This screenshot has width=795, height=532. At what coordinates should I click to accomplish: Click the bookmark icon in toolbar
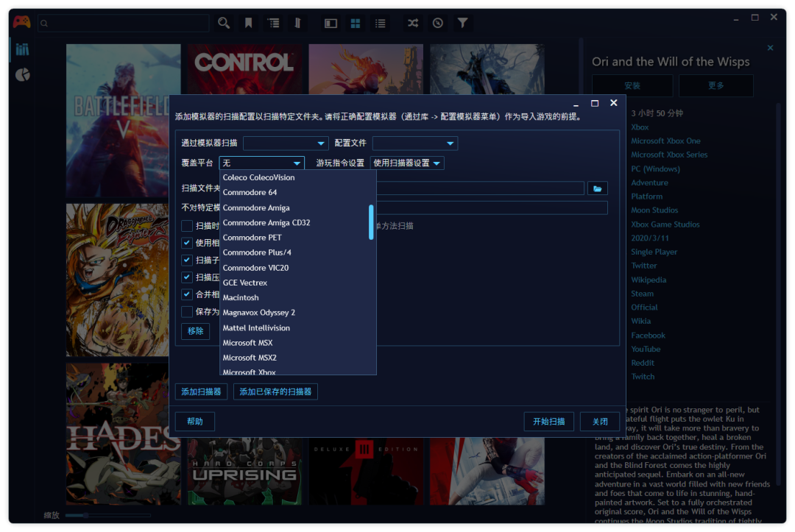click(249, 23)
